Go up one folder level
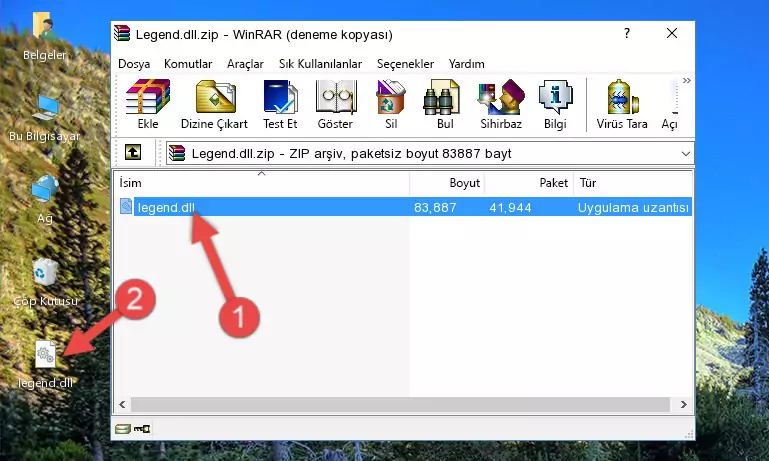This screenshot has width=769, height=461. click(x=133, y=153)
